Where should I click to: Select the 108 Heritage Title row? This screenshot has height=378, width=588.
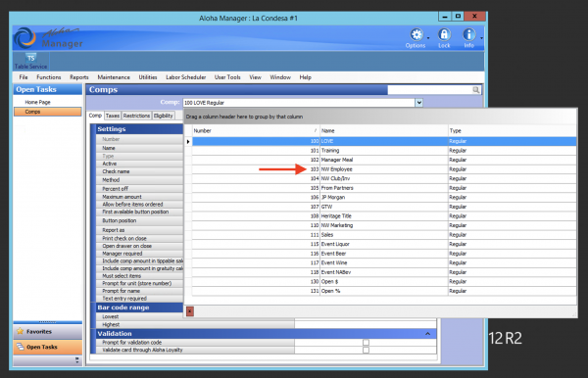384,216
